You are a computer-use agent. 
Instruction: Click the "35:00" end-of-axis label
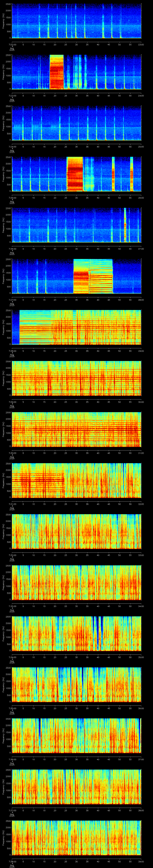141,657
